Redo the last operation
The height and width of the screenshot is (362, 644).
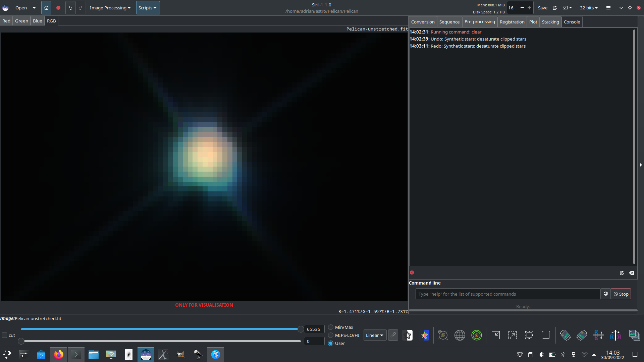pos(80,8)
